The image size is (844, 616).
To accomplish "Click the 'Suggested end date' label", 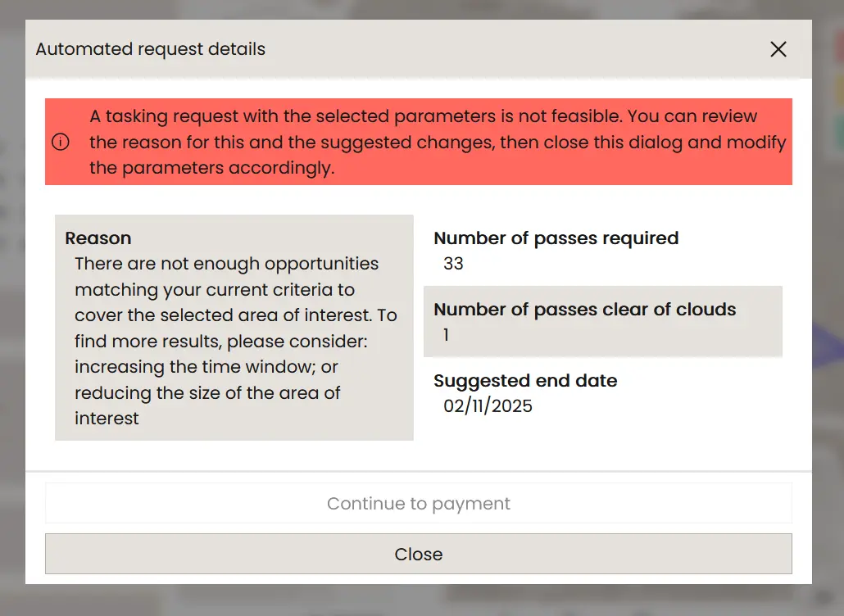I will tap(525, 381).
